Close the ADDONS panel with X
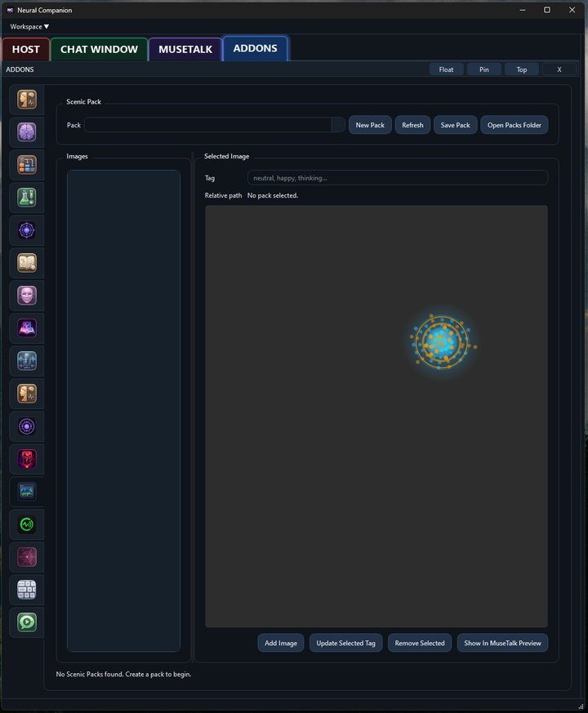588x713 pixels. pos(559,69)
